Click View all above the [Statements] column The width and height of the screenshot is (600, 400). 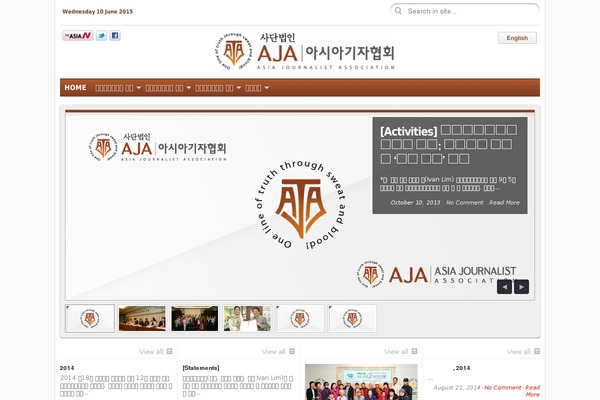coord(274,351)
